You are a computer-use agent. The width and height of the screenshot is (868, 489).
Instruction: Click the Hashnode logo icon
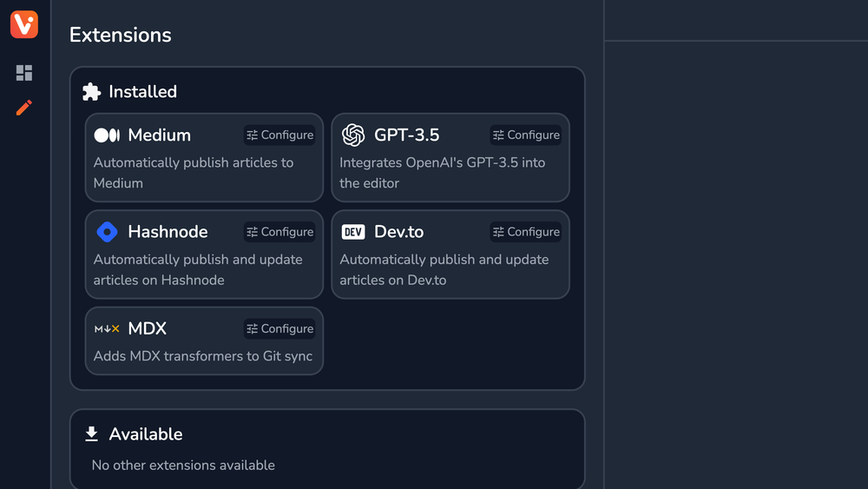click(107, 232)
